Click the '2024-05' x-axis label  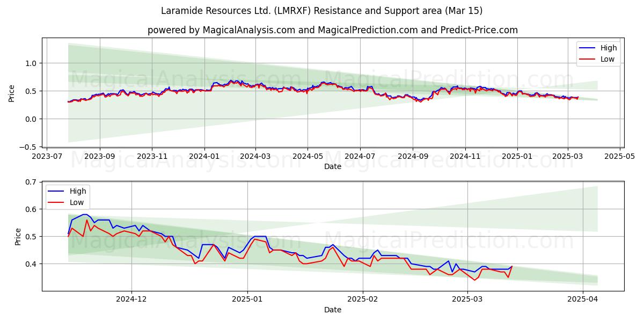click(308, 157)
